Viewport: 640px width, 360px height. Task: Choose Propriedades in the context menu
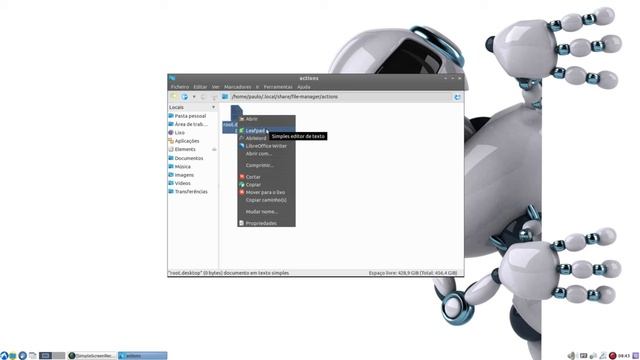(x=266, y=223)
